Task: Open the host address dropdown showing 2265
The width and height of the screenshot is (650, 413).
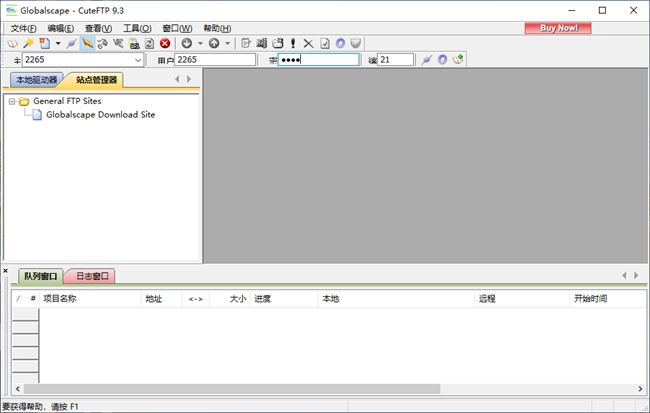Action: pyautogui.click(x=137, y=60)
